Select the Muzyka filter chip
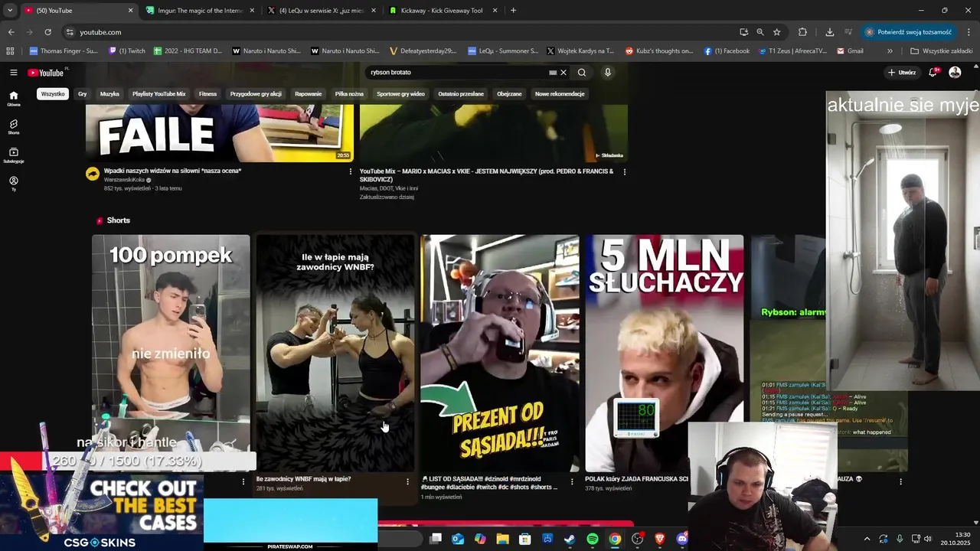This screenshot has width=980, height=551. pos(109,94)
